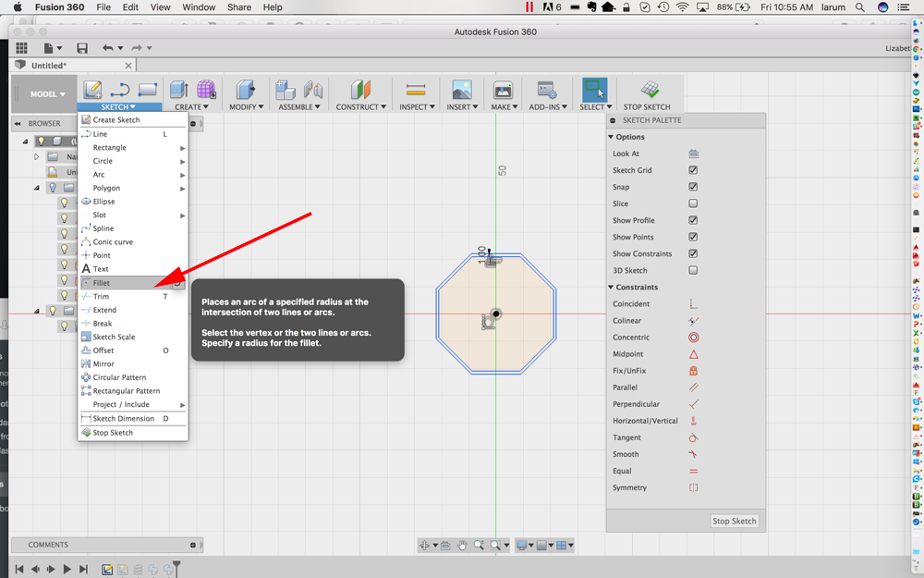Open the MODIFY dropdown menu
Viewport: 924px width, 578px height.
pyautogui.click(x=247, y=106)
